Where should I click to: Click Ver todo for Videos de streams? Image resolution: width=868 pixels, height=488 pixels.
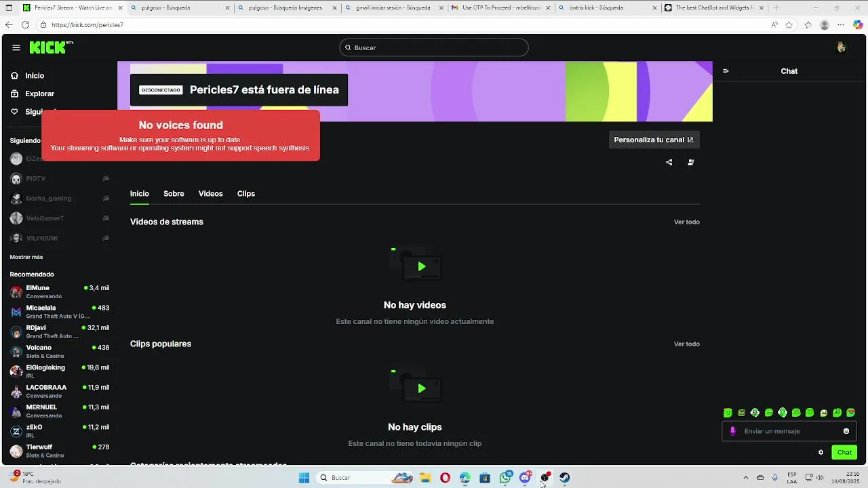pos(686,222)
